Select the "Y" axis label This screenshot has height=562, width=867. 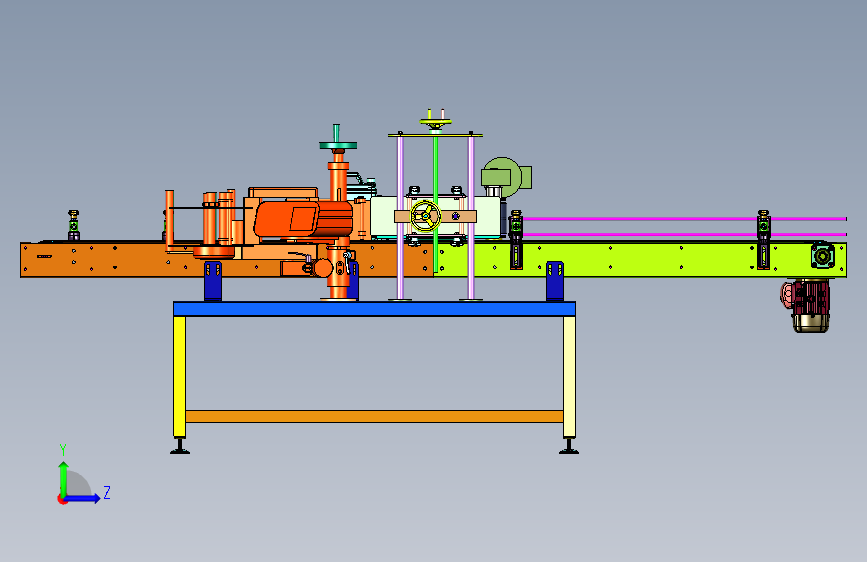point(63,450)
